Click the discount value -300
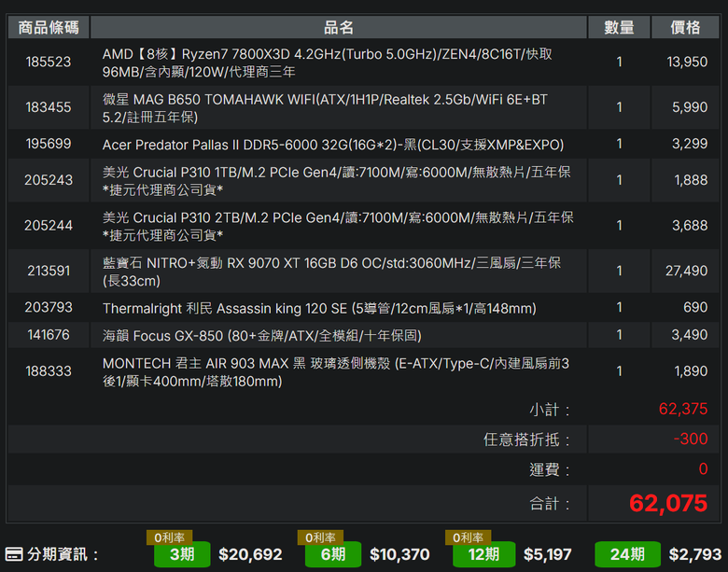Screen dimensions: 728x572 691,439
